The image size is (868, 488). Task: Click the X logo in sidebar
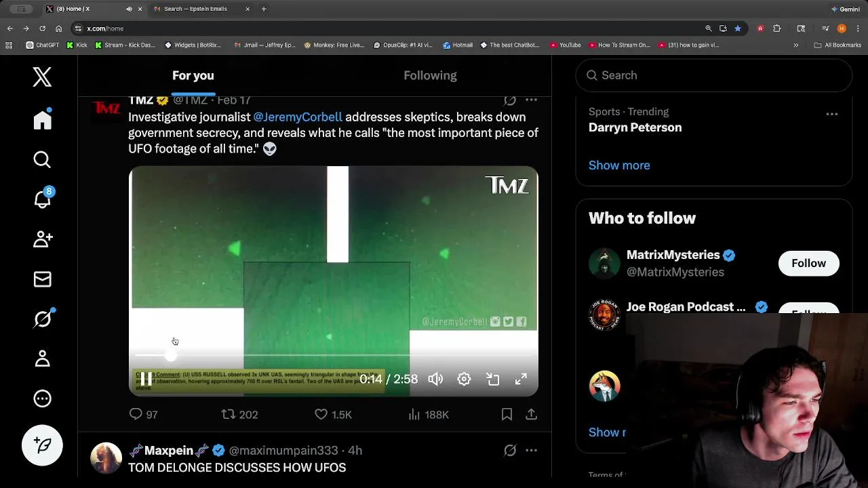[x=42, y=77]
